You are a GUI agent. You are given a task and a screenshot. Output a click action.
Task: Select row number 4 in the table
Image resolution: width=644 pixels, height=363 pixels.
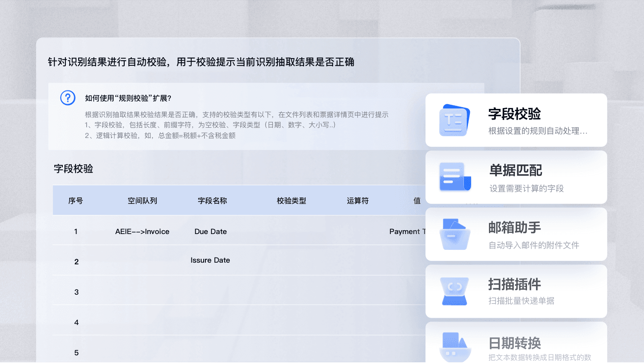(x=76, y=322)
